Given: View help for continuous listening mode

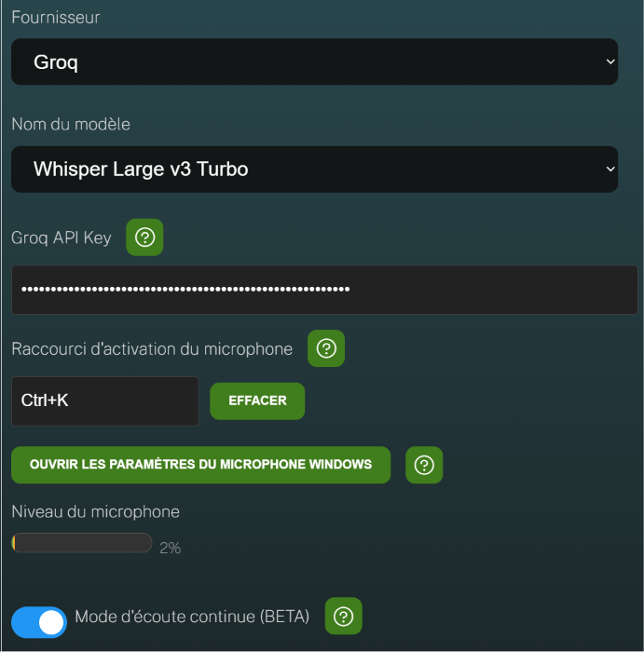Looking at the screenshot, I should point(344,616).
